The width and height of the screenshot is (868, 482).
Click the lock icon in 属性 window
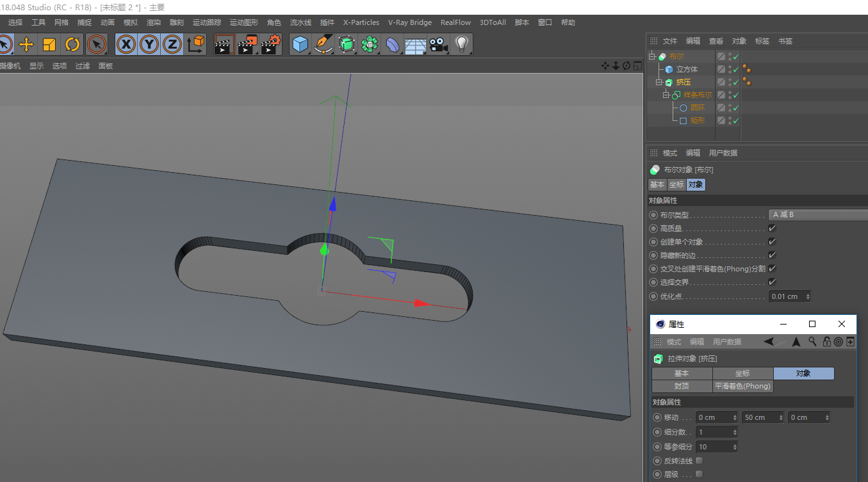click(827, 342)
